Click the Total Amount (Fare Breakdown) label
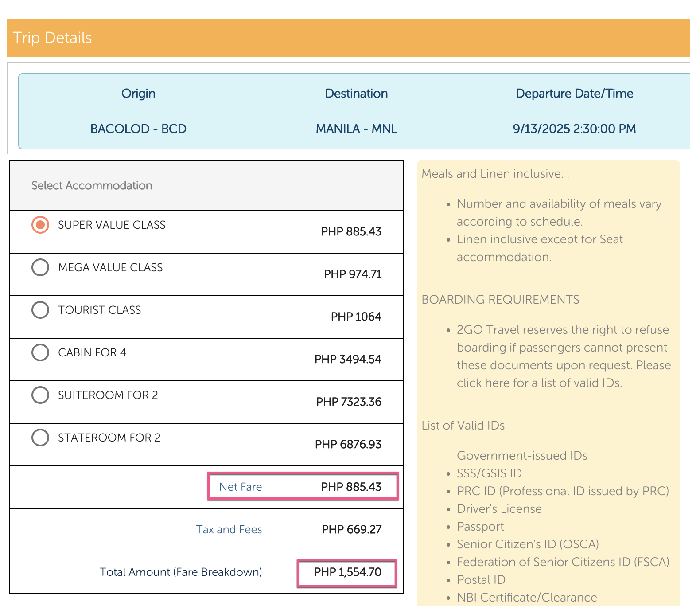 181,572
